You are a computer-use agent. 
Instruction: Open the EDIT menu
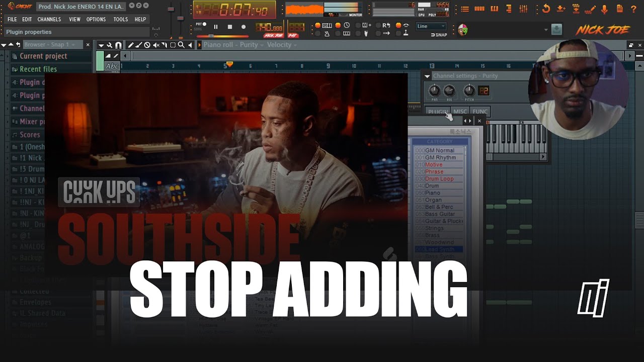point(27,19)
